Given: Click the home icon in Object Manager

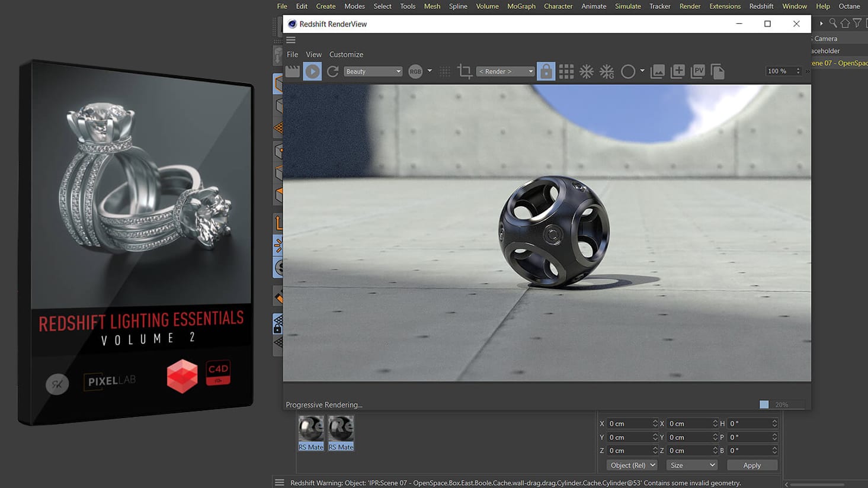Looking at the screenshot, I should pyautogui.click(x=845, y=23).
